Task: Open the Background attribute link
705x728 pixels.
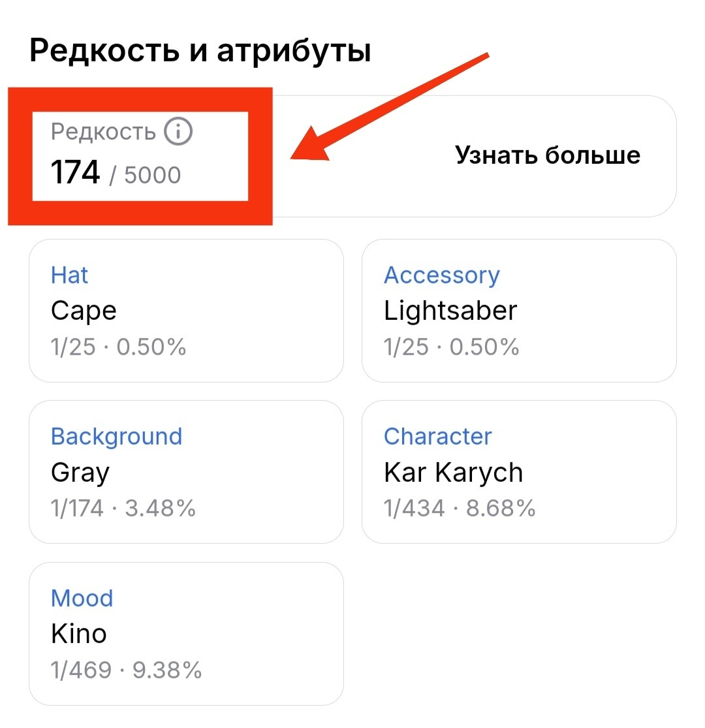Action: [x=116, y=436]
